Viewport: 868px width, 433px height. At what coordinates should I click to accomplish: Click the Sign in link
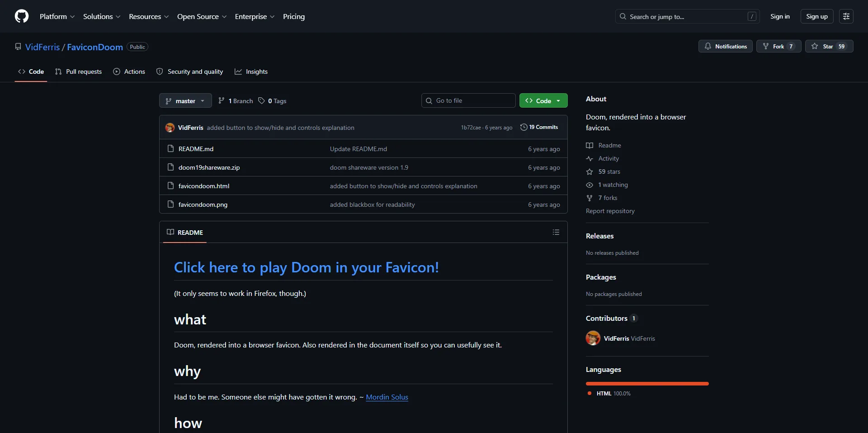[780, 16]
